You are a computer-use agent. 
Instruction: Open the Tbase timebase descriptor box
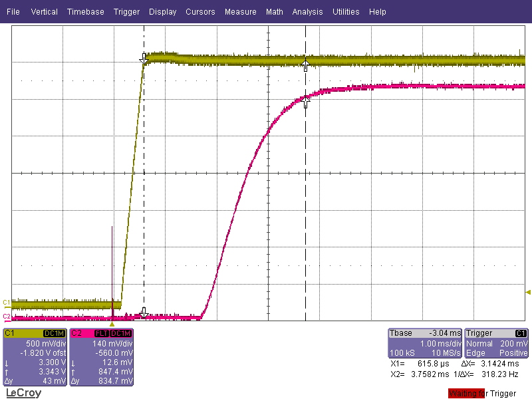[425, 343]
